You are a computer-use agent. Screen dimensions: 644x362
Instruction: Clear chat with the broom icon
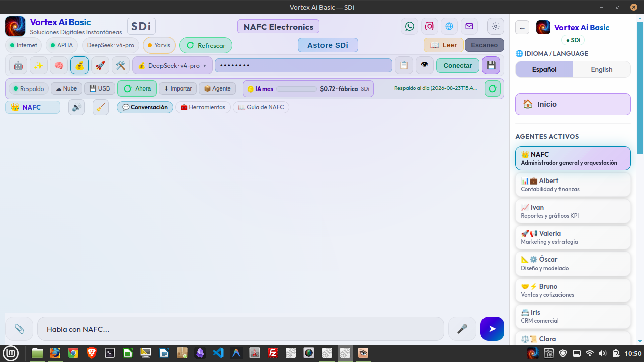click(x=101, y=107)
